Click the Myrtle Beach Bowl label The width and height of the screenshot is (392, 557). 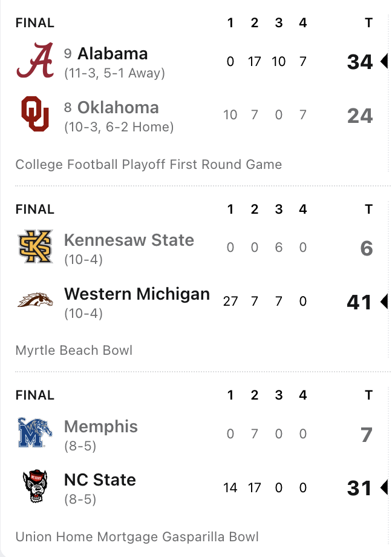pyautogui.click(x=74, y=350)
